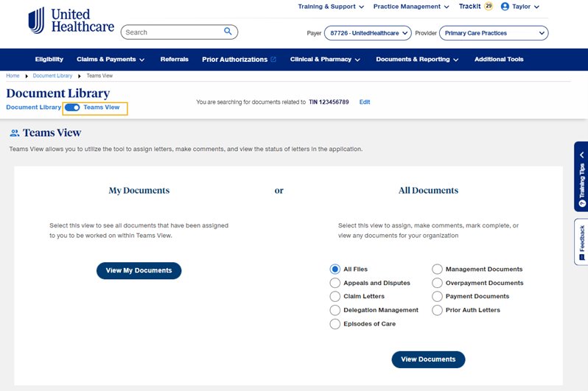Screen dimensions: 588x391
Task: Click the View Documents button
Action: click(x=428, y=359)
